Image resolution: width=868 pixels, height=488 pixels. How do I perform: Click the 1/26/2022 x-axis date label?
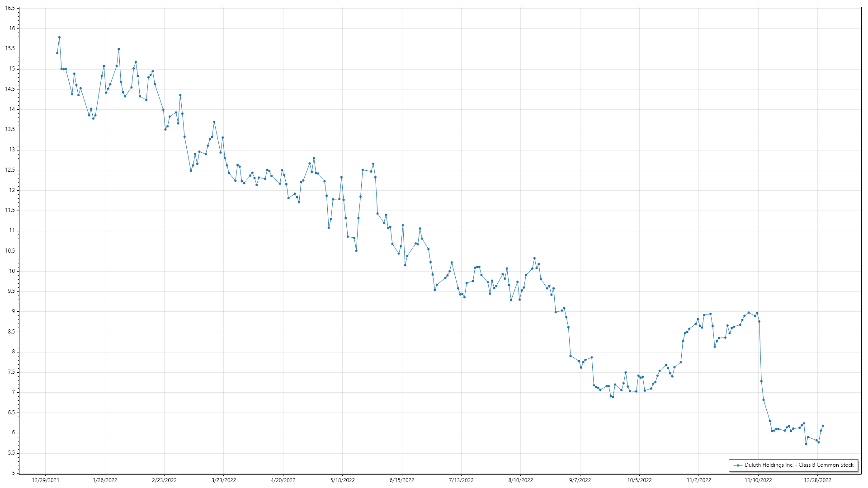click(x=105, y=480)
